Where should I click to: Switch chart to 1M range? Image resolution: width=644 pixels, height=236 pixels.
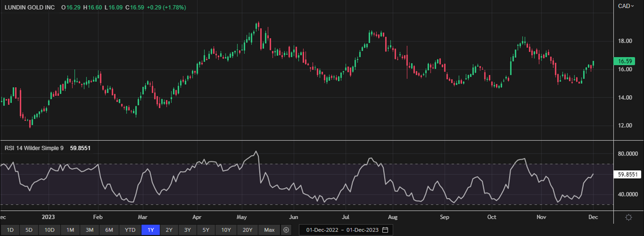[70, 230]
